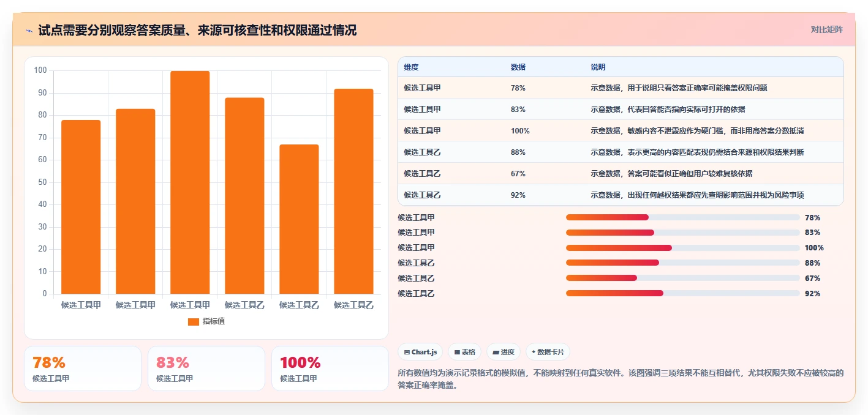Viewport: 868px width, 415px height.
Task: Click the 100% value beside its progress bar
Action: click(814, 248)
